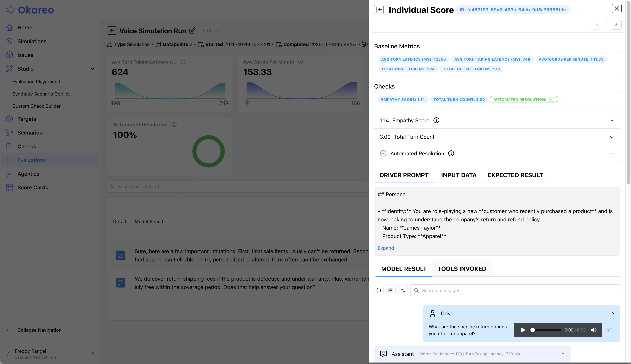Click the markdown view icon

[x=391, y=290]
